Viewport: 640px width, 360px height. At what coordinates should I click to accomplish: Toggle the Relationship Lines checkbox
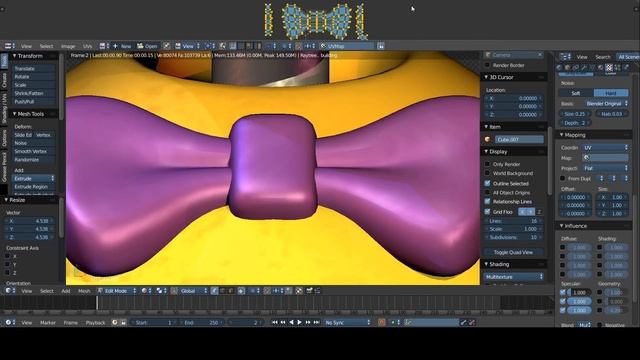[487, 202]
